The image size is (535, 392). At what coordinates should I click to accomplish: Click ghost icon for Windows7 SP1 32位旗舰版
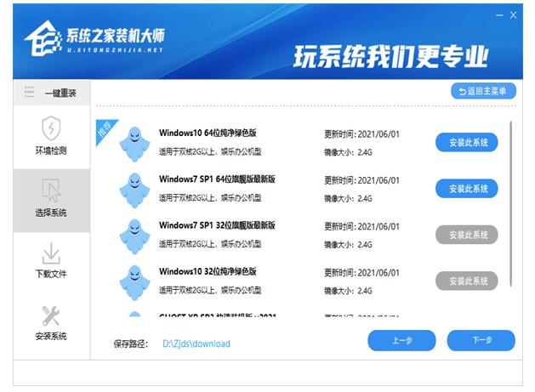134,236
